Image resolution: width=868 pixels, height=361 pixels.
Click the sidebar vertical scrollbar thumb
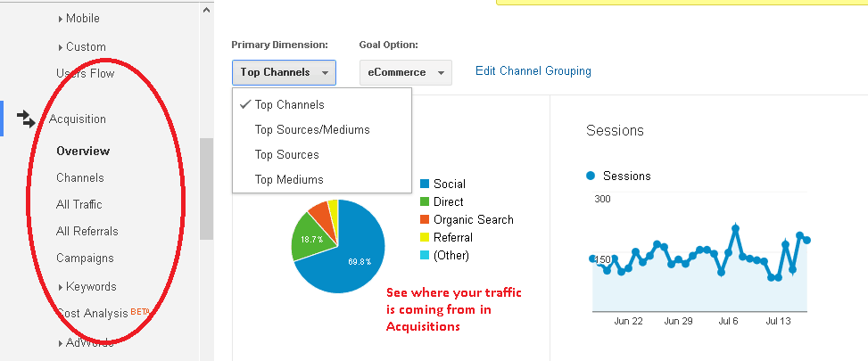click(x=206, y=189)
